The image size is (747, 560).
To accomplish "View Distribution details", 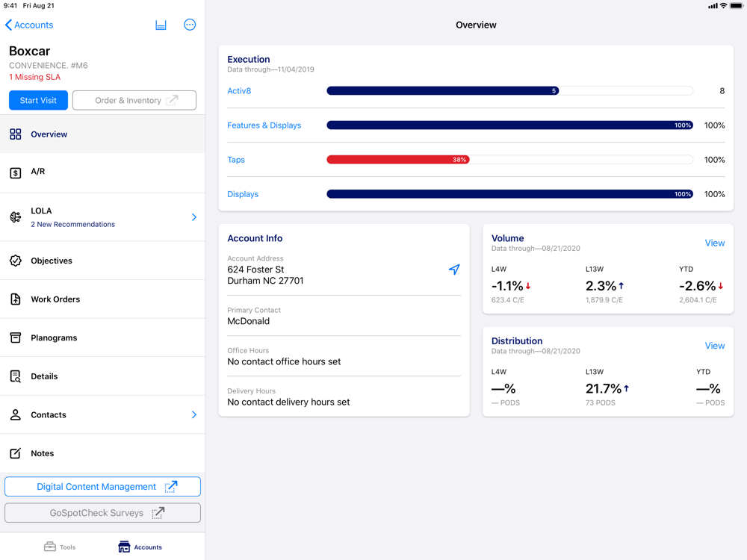I will coord(715,346).
